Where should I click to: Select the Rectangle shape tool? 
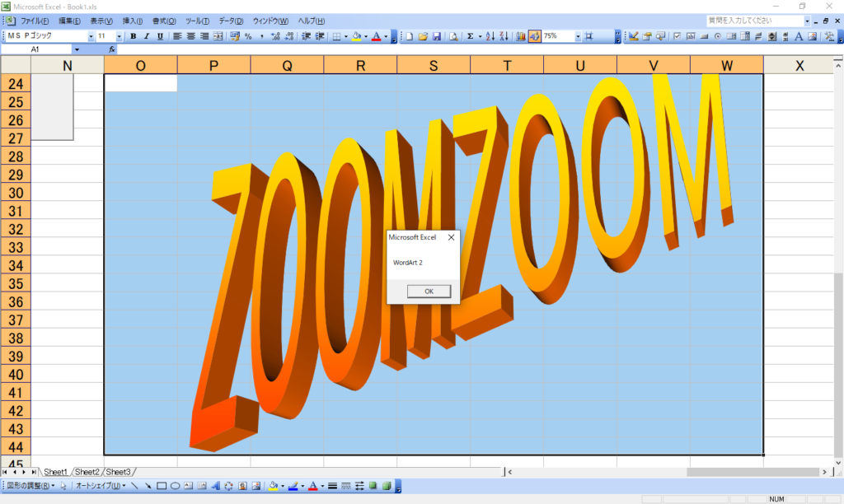(x=162, y=486)
